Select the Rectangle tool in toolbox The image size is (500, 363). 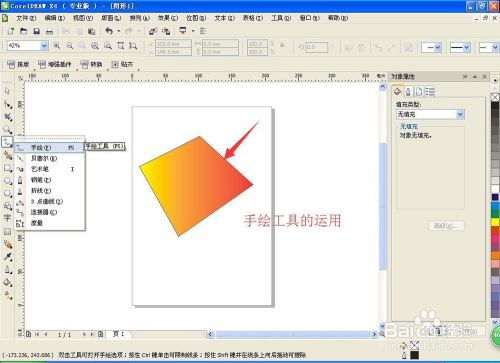click(7, 168)
